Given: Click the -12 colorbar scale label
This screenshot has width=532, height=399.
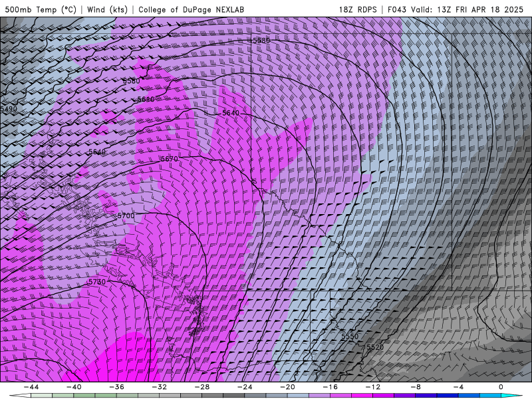Looking at the screenshot, I should pos(373,387).
